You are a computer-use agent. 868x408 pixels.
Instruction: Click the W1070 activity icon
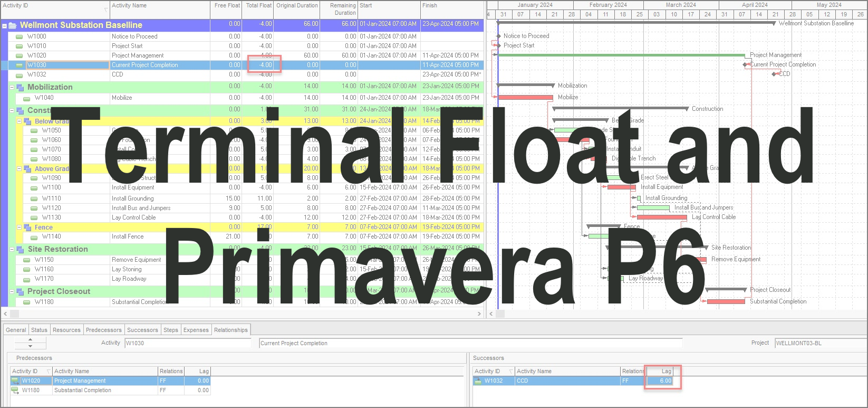pos(34,149)
